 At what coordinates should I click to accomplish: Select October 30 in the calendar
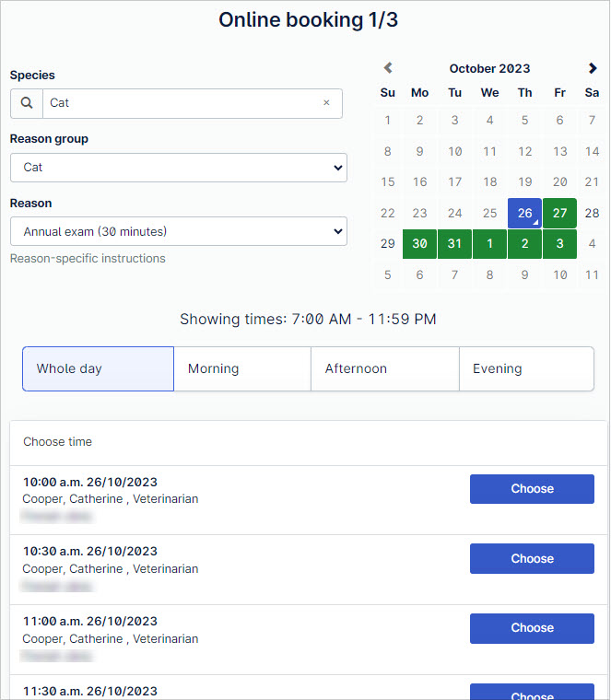[419, 244]
